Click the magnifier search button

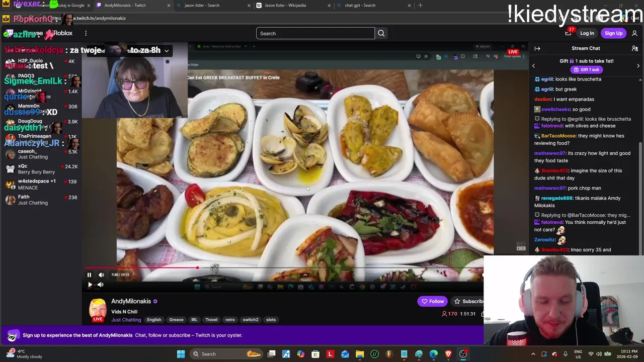click(x=381, y=33)
